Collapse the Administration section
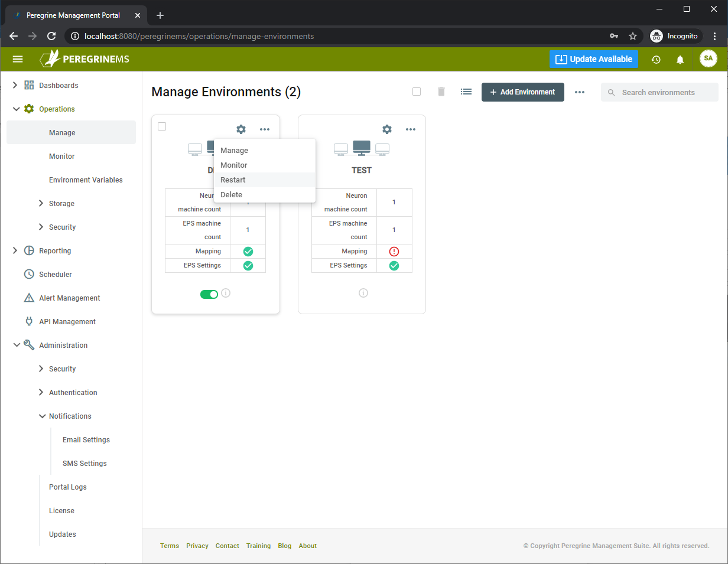This screenshot has width=728, height=564. [x=15, y=345]
